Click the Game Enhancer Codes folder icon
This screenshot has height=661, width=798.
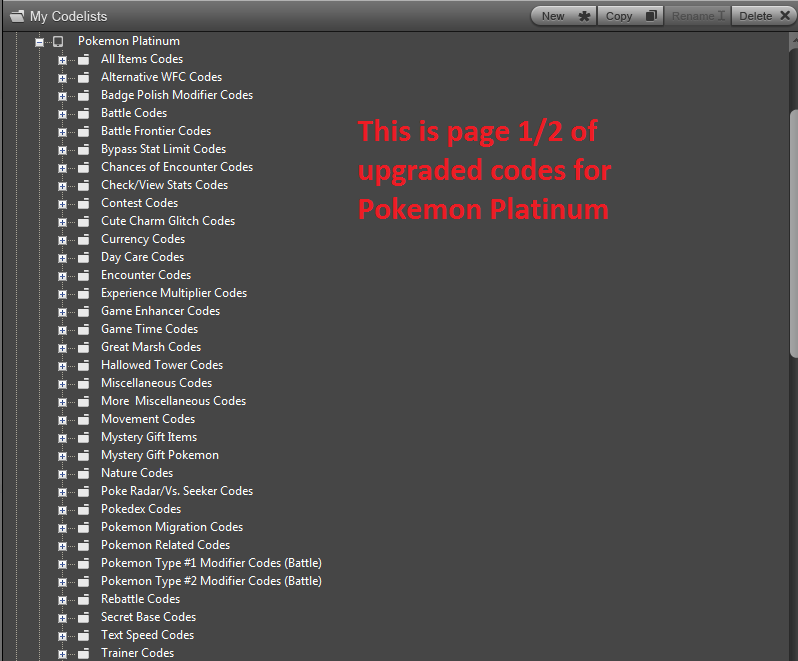(83, 311)
